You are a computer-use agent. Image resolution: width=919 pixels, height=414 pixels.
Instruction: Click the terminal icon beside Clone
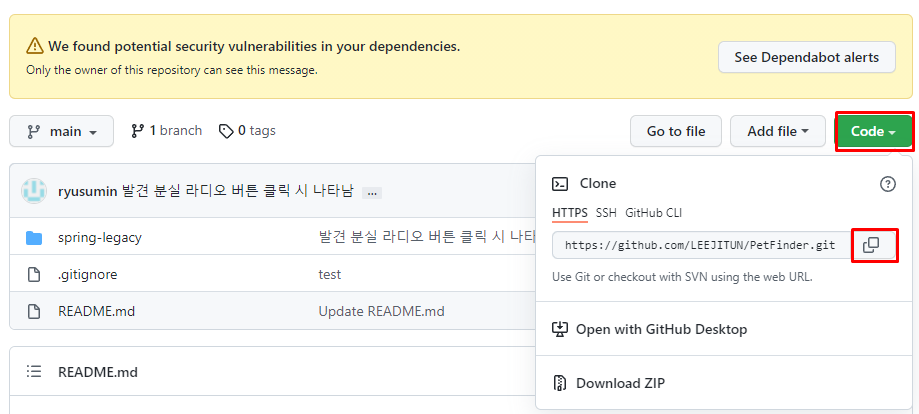560,184
